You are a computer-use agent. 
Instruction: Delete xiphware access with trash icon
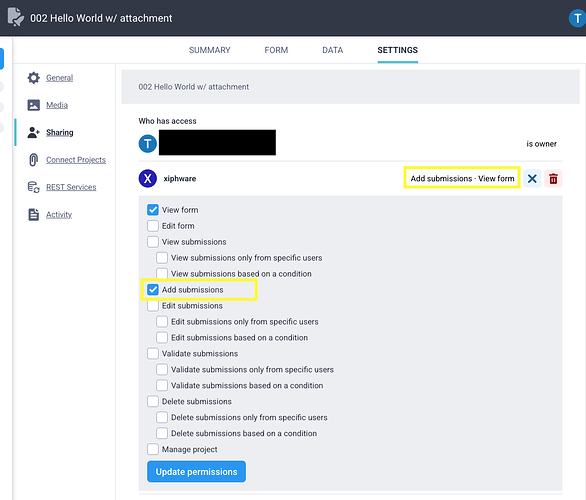553,179
